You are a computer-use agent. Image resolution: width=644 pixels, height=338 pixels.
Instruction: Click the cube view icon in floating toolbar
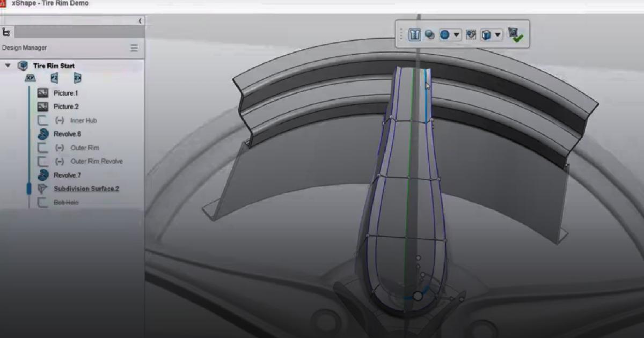coord(485,34)
